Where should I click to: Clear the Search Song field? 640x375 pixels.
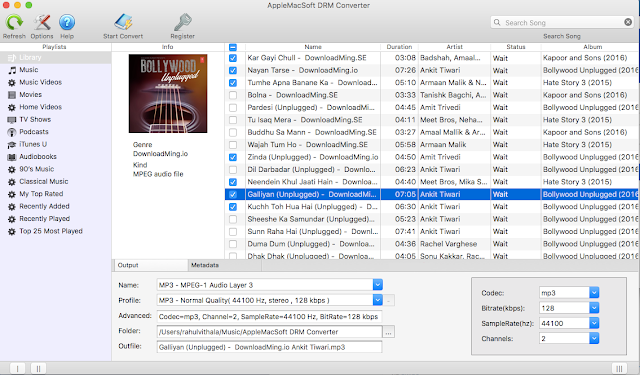[628, 22]
